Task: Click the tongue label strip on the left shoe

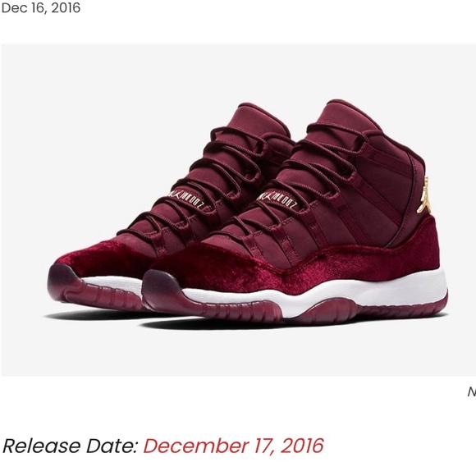Action: pos(186,199)
